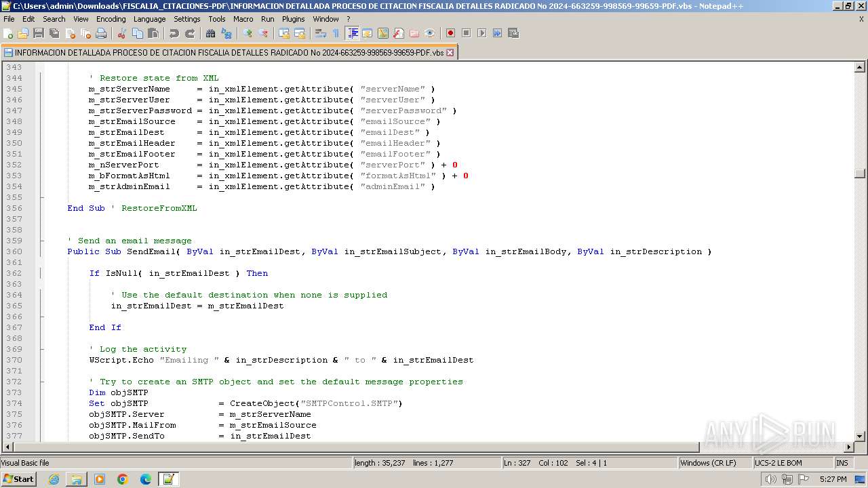Click the Close document toolbar icon

tap(70, 33)
